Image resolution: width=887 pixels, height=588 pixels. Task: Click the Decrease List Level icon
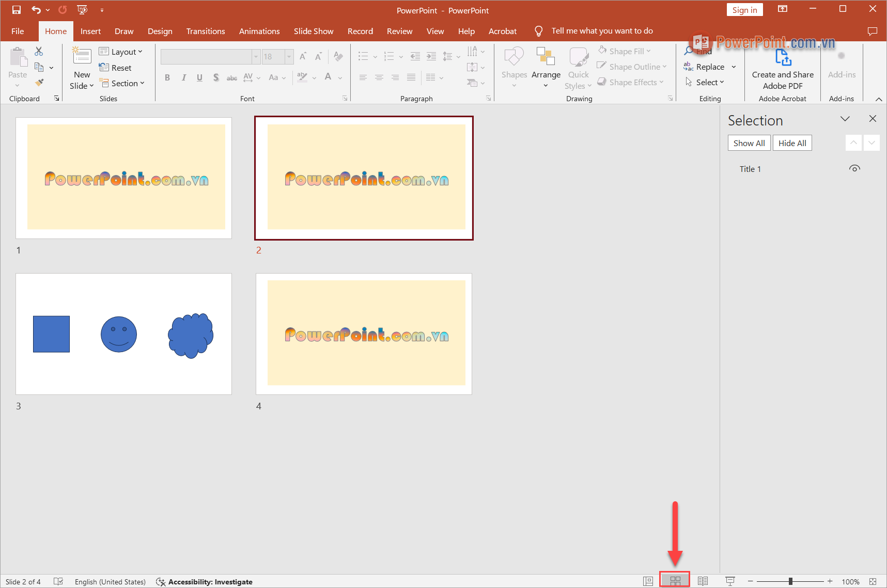coord(415,56)
